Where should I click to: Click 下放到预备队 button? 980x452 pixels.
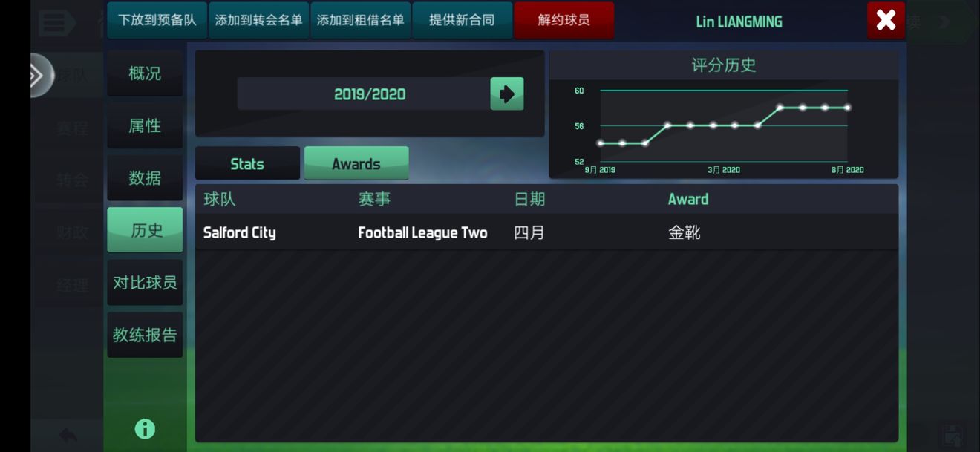pos(157,20)
